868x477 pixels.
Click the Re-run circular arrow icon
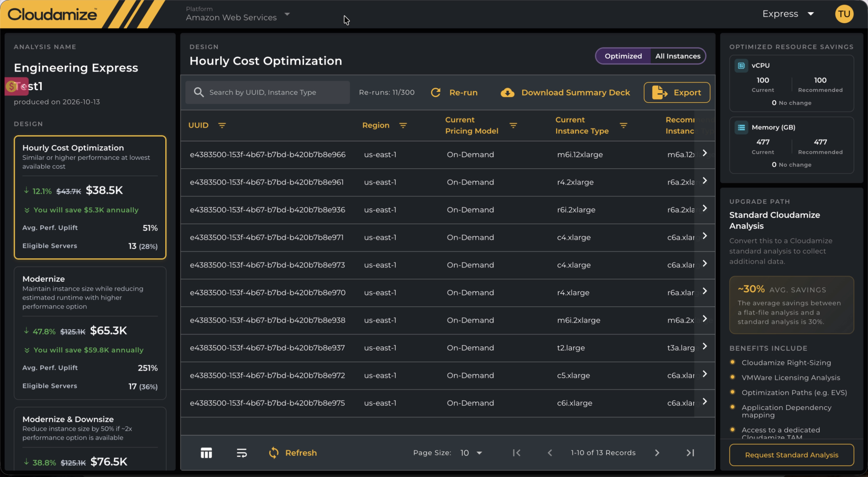(436, 92)
